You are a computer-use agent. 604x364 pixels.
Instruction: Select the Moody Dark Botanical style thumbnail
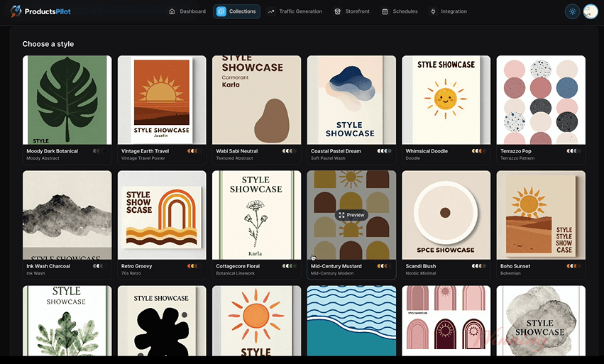click(x=67, y=100)
